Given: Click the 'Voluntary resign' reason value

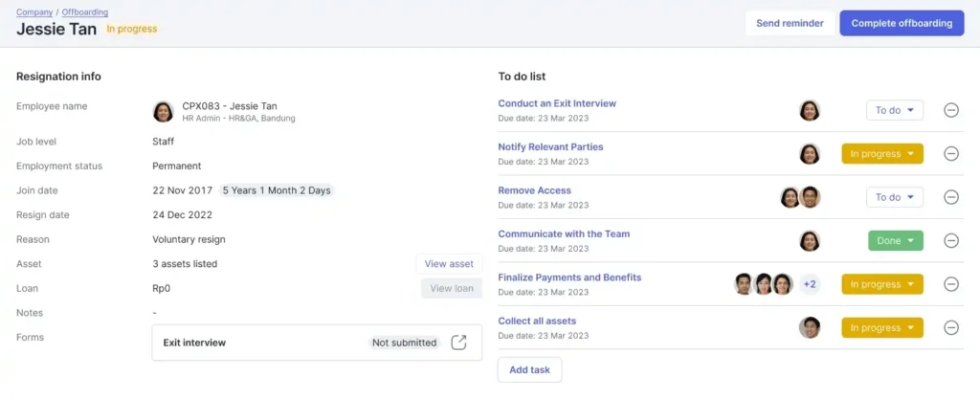Looking at the screenshot, I should 189,239.
